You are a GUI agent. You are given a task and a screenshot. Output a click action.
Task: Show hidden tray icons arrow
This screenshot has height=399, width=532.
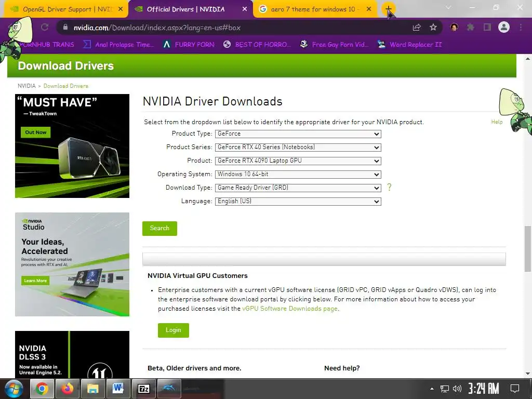point(432,389)
